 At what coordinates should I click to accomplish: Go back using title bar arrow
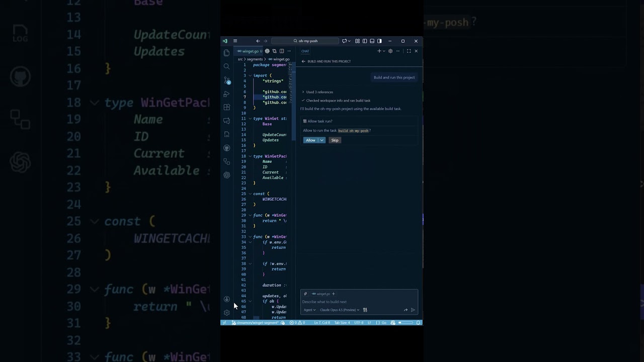tap(258, 41)
